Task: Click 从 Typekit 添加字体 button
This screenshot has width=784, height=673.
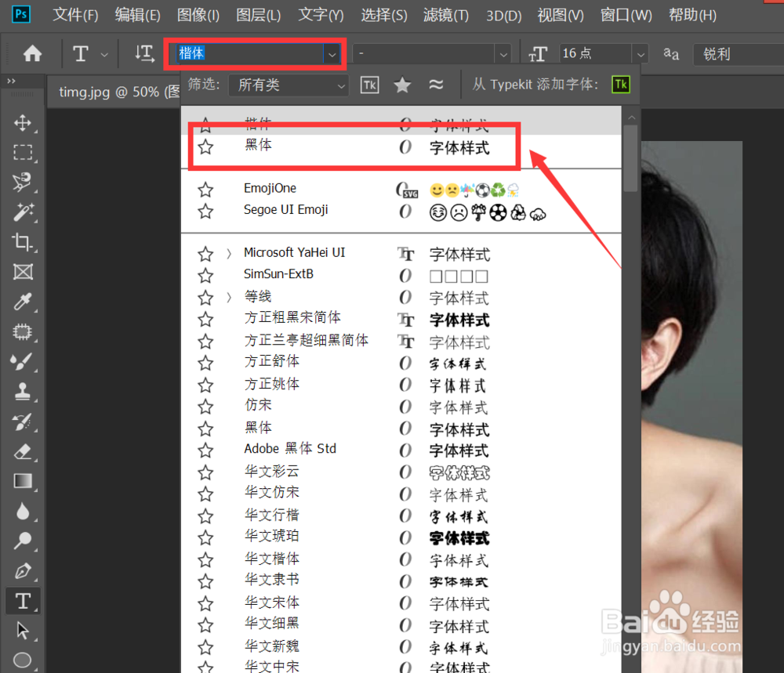Action: pos(620,85)
